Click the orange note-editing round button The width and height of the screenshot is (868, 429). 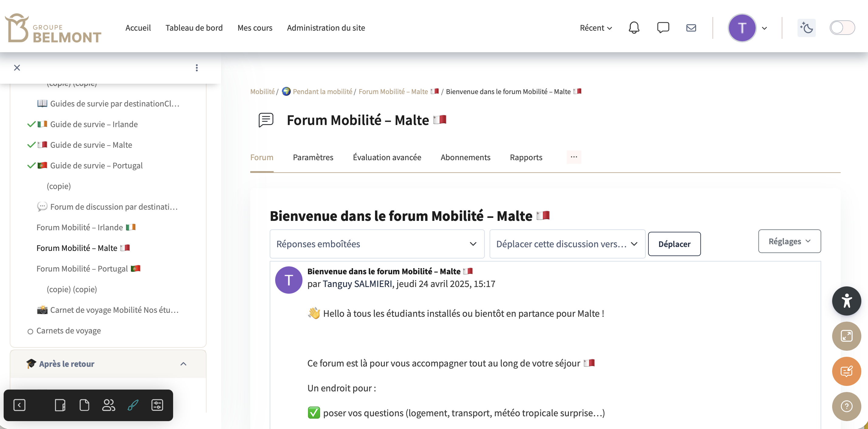click(846, 371)
